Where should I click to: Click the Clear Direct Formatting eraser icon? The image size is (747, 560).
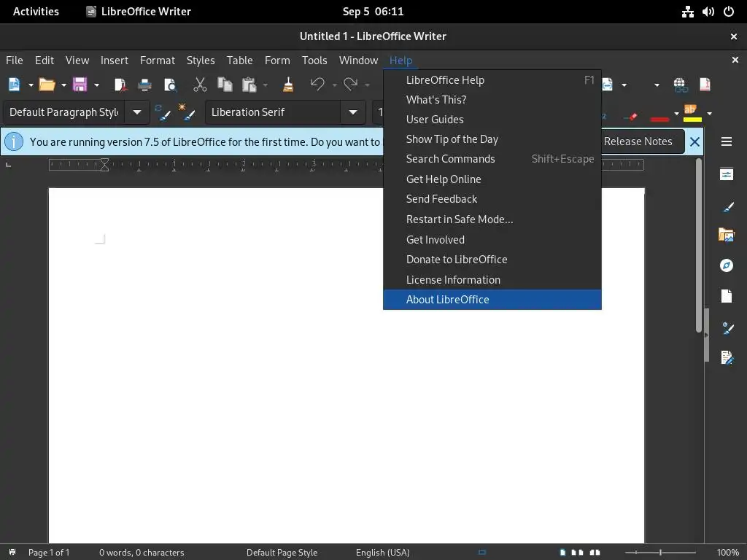(632, 116)
